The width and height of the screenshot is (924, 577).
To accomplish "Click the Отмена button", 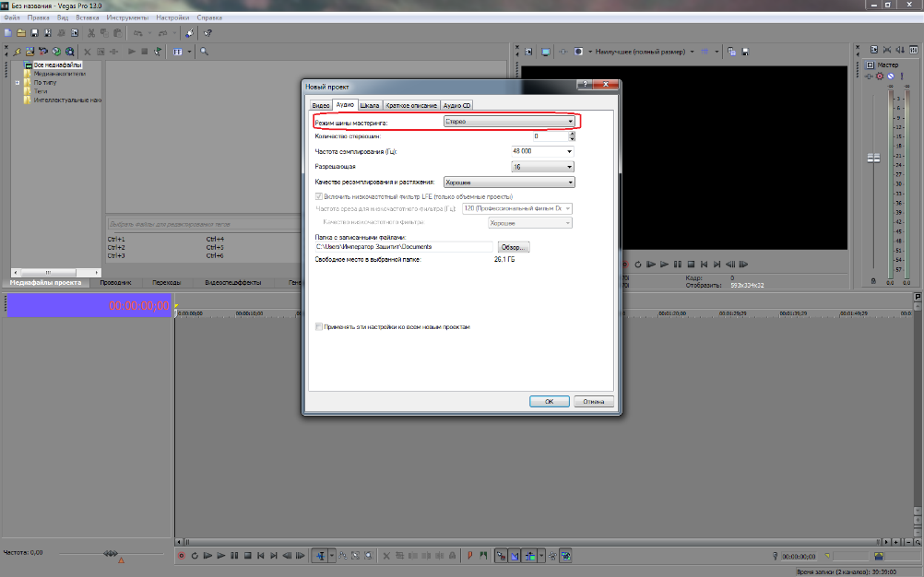I will point(594,402).
